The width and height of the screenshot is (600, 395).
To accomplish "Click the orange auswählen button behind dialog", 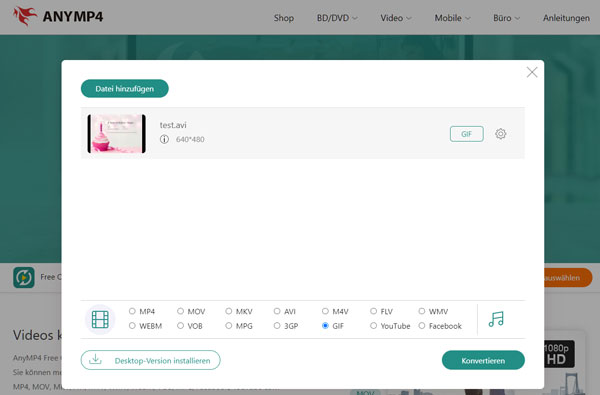I will click(x=568, y=278).
